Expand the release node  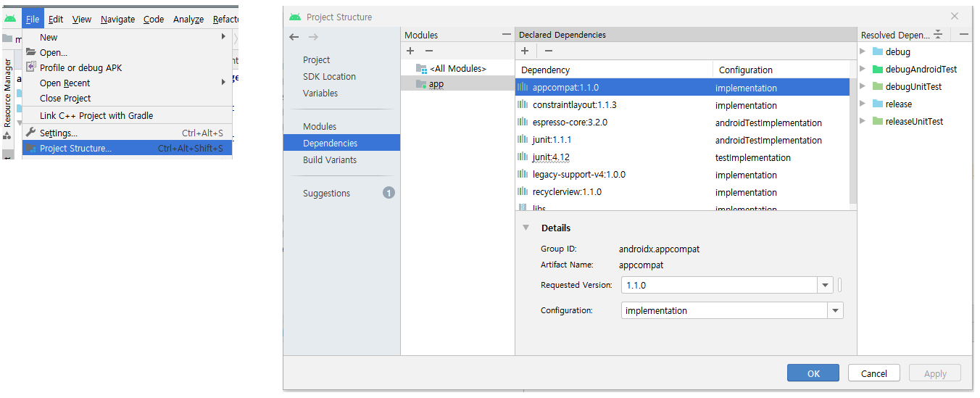click(863, 104)
